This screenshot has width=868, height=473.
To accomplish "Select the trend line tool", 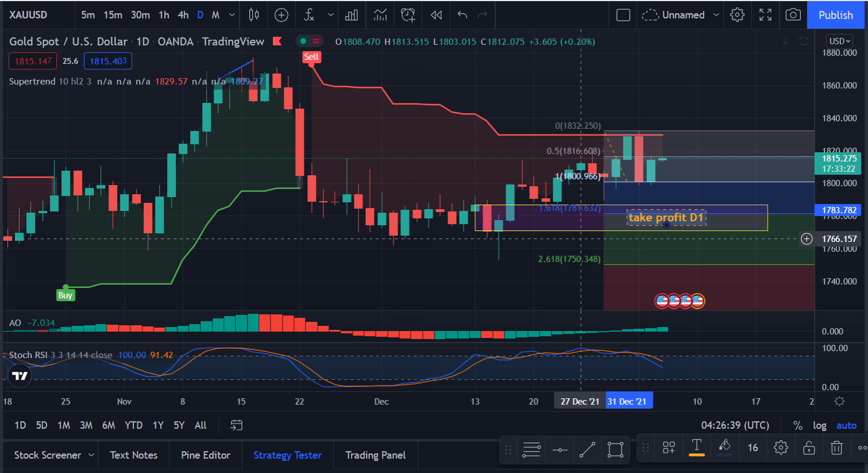I will coord(587,449).
